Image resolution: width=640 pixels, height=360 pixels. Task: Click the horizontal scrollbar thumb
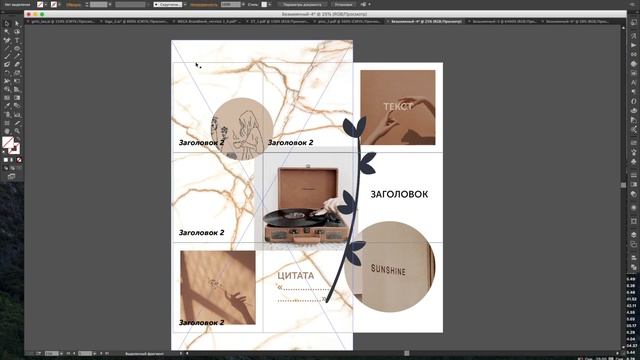(407, 353)
